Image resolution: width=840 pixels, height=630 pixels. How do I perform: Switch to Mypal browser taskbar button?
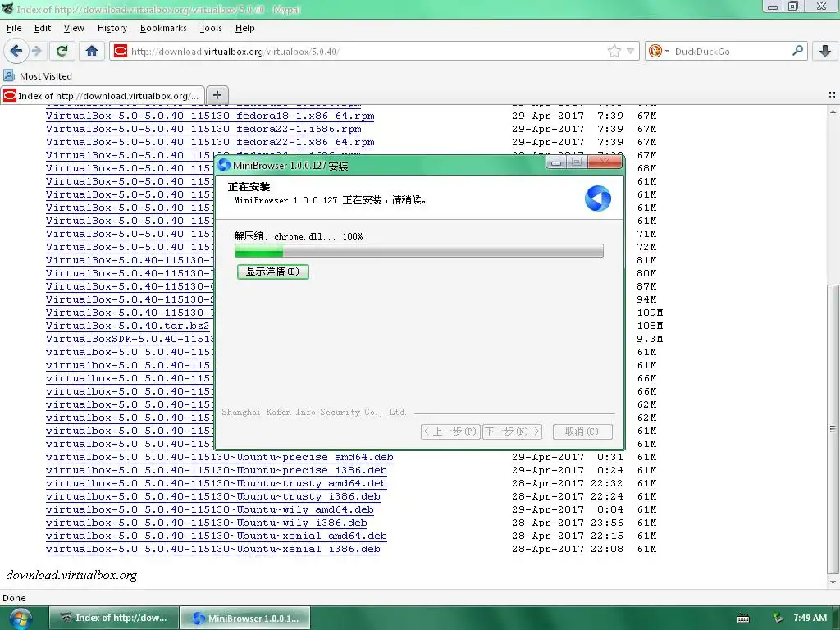(114, 618)
